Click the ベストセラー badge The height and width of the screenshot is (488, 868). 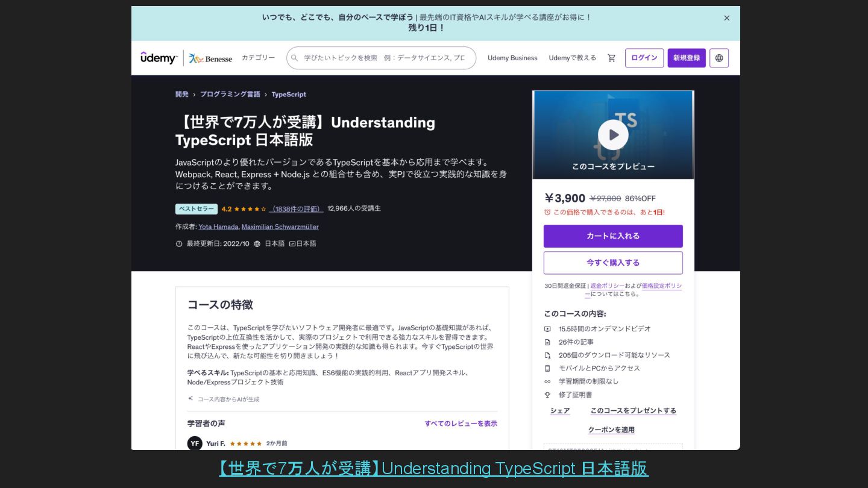(197, 209)
